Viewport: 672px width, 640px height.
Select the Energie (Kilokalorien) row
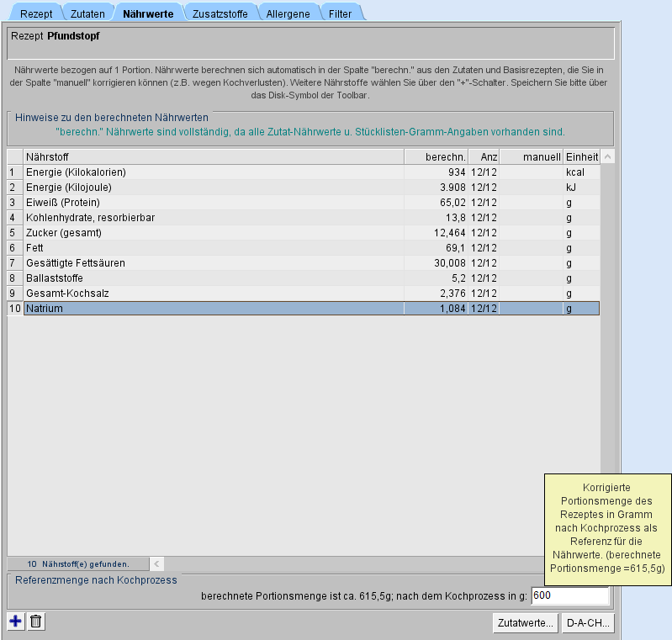213,172
